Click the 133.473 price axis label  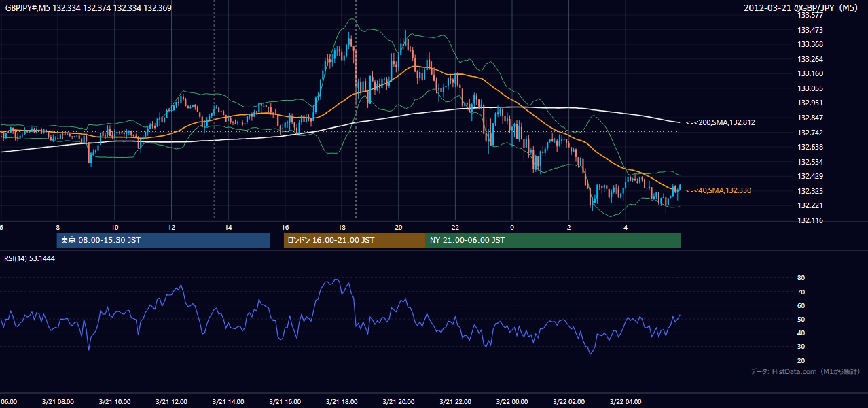coord(810,30)
